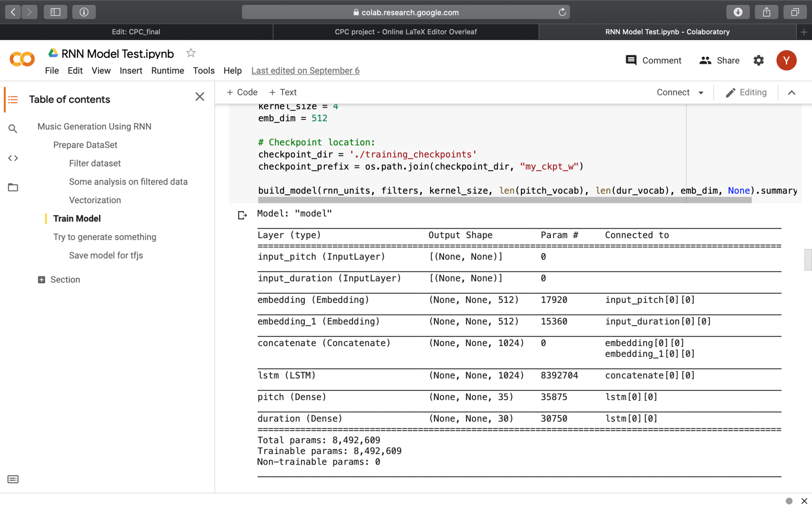Click the cell output toggle icon

pyautogui.click(x=242, y=215)
